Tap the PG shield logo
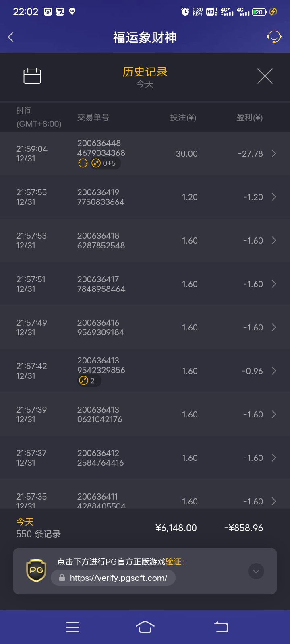 (x=36, y=570)
